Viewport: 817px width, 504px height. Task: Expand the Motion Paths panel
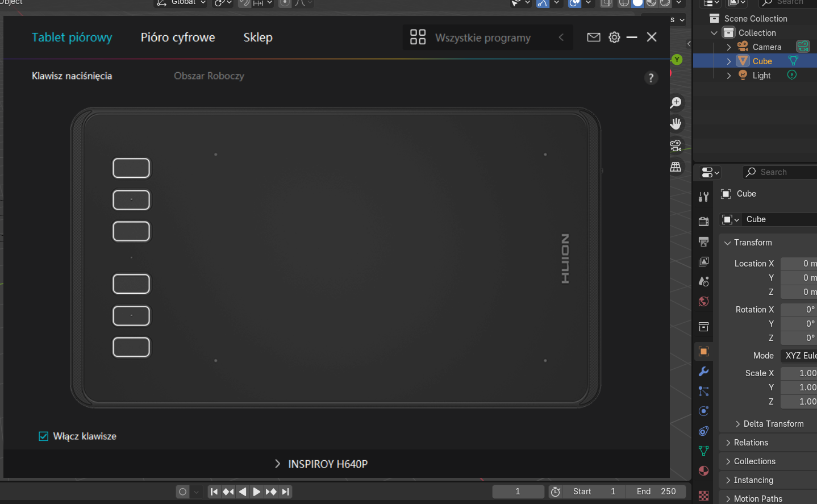click(x=728, y=499)
